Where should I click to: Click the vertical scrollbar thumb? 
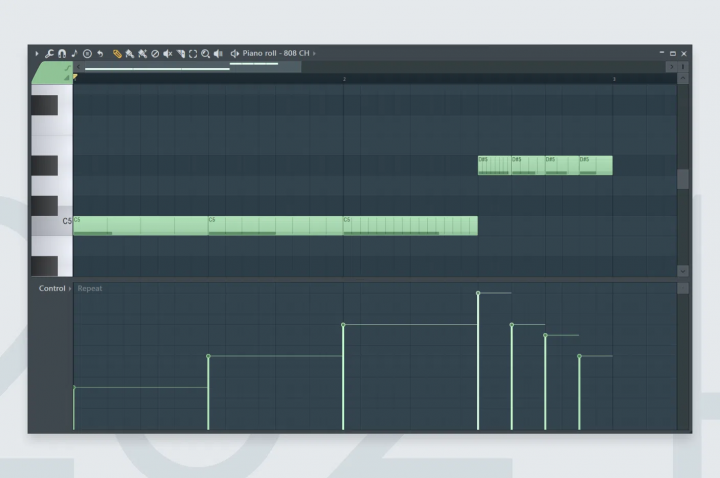click(x=683, y=179)
